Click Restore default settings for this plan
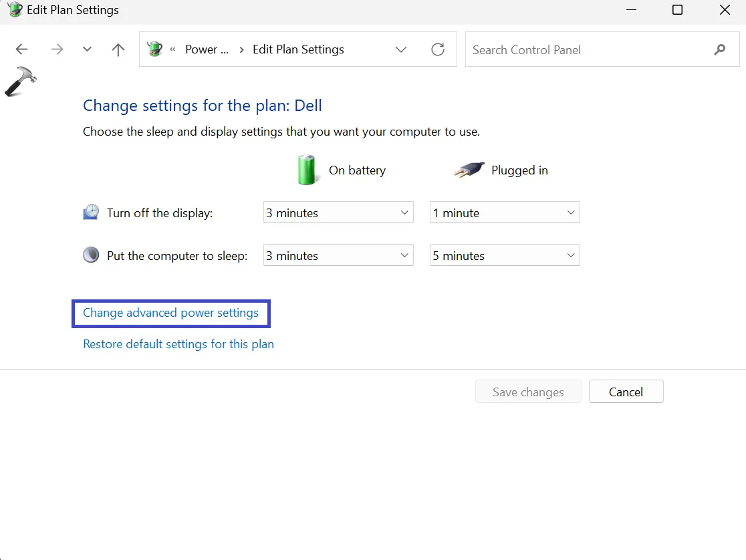Screen dimensions: 746x560 click(x=178, y=344)
